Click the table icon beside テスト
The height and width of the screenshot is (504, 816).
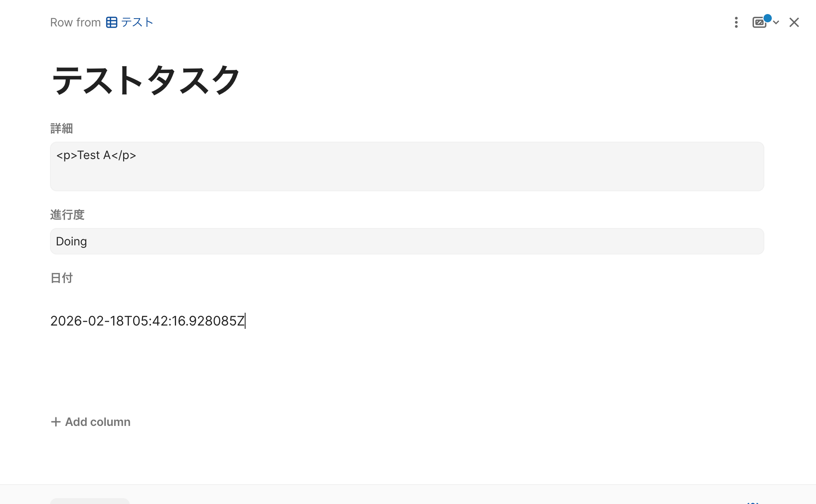[x=112, y=22]
